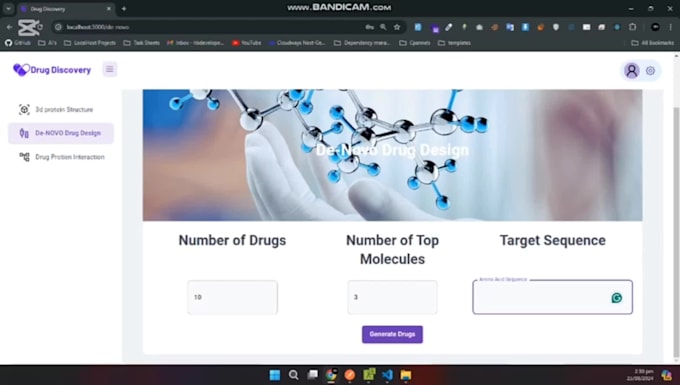The height and width of the screenshot is (385, 680).
Task: Click the Grammarly icon in sequence field
Action: [616, 297]
